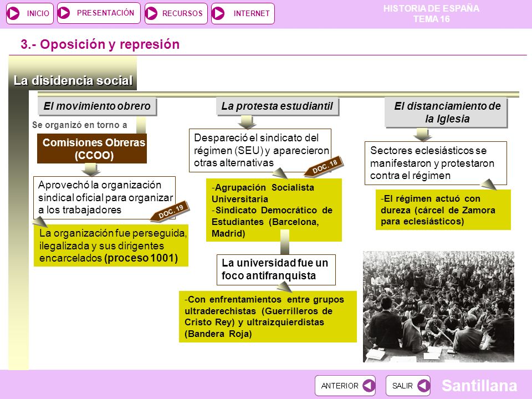Click the 'Desapareció el sindicato del régimen (SEU)' box
Image resolution: width=532 pixels, height=399 pixels.
point(260,150)
